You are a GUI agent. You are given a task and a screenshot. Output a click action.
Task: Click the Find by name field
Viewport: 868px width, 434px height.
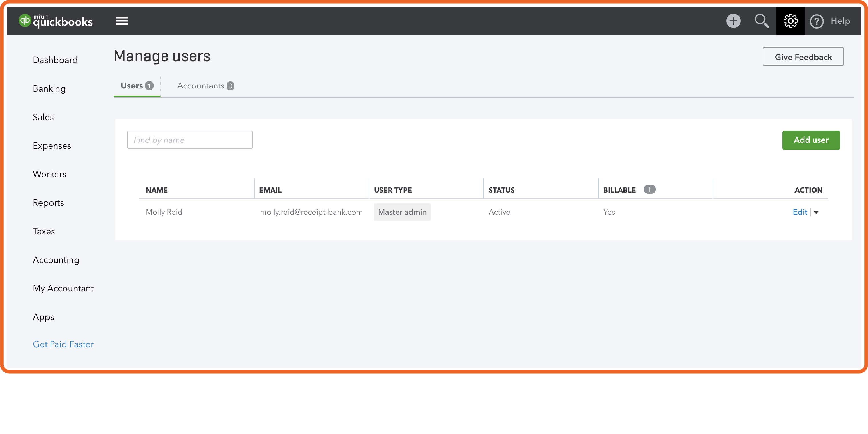click(x=190, y=140)
